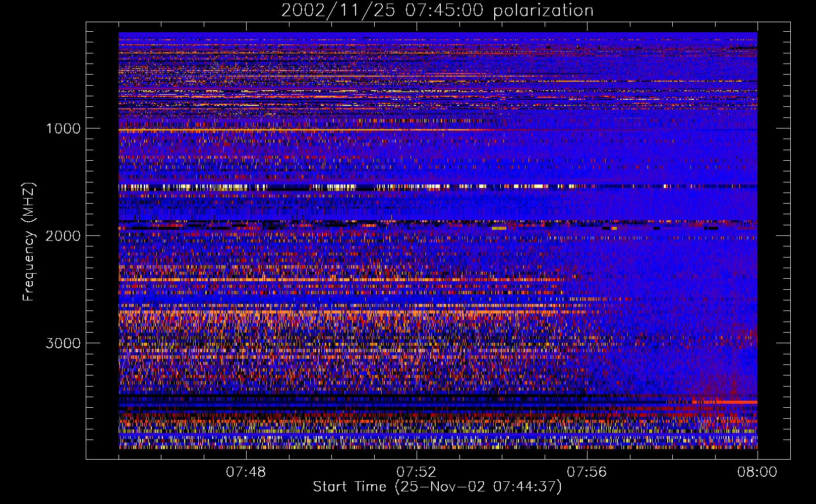This screenshot has width=816, height=504.
Task: Click the 07:48 time axis label
Action: pyautogui.click(x=246, y=472)
